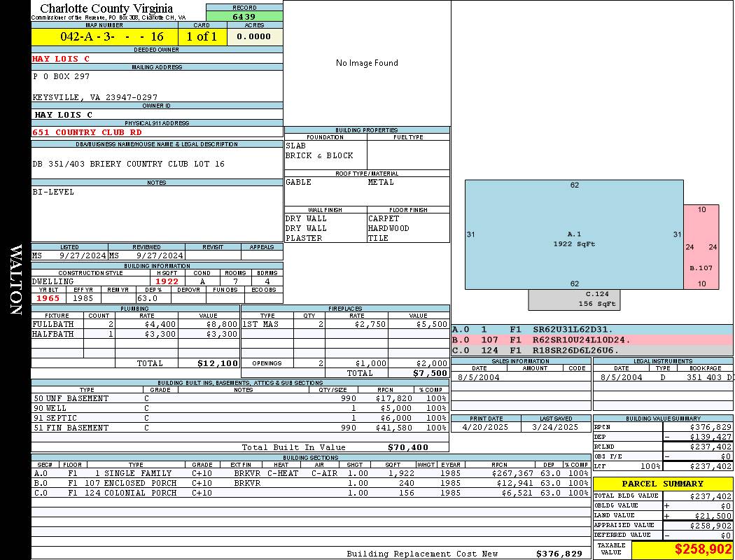Screen dimensions: 735x560
Task: Click the Building Replacement Cost New total
Action: [465, 554]
